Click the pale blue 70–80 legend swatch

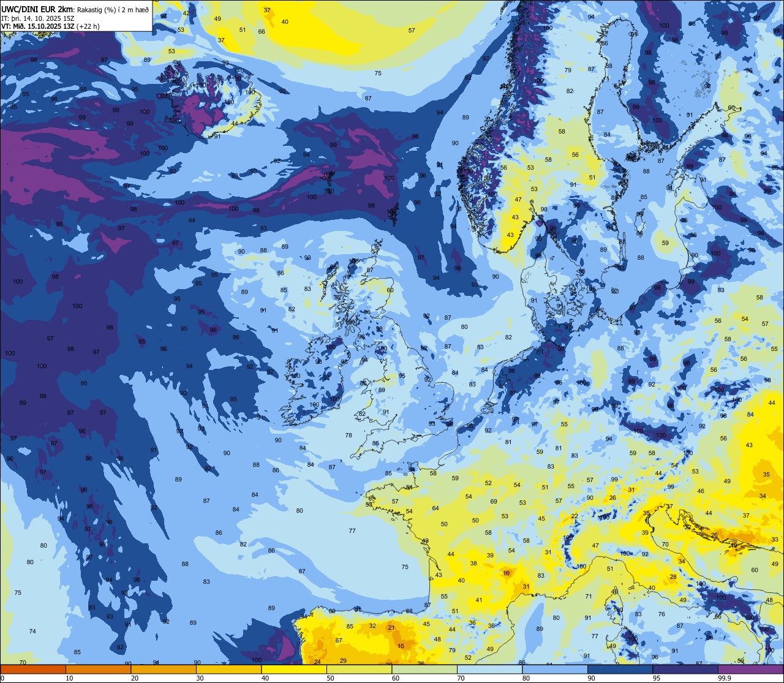[x=489, y=669]
